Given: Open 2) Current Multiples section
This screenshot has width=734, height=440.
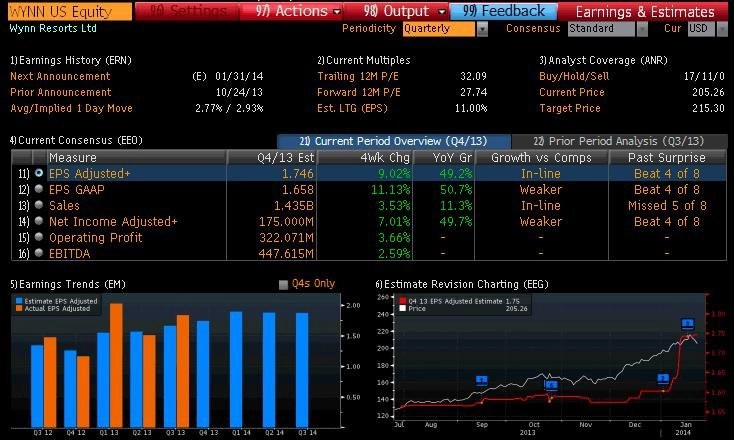Looking at the screenshot, I should pyautogui.click(x=364, y=60).
